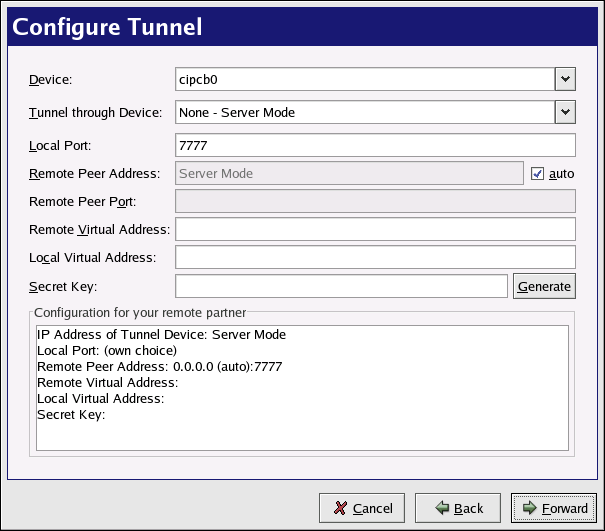Select the Remote Virtual Address input
This screenshot has height=531, width=605.
tap(375, 229)
